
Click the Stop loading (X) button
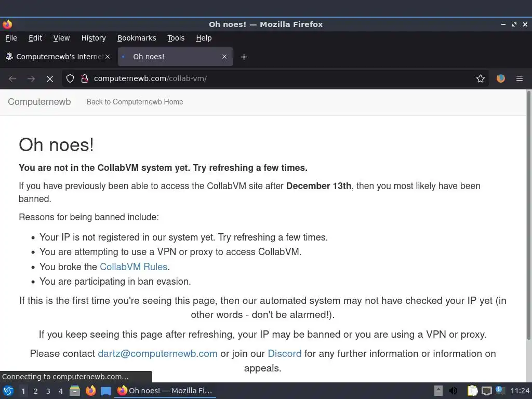[x=50, y=79]
